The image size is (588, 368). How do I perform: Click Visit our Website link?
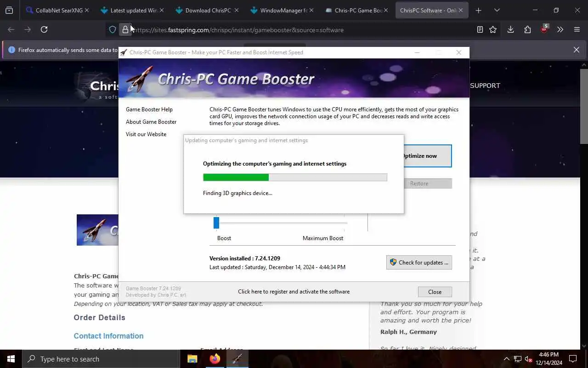tap(146, 134)
